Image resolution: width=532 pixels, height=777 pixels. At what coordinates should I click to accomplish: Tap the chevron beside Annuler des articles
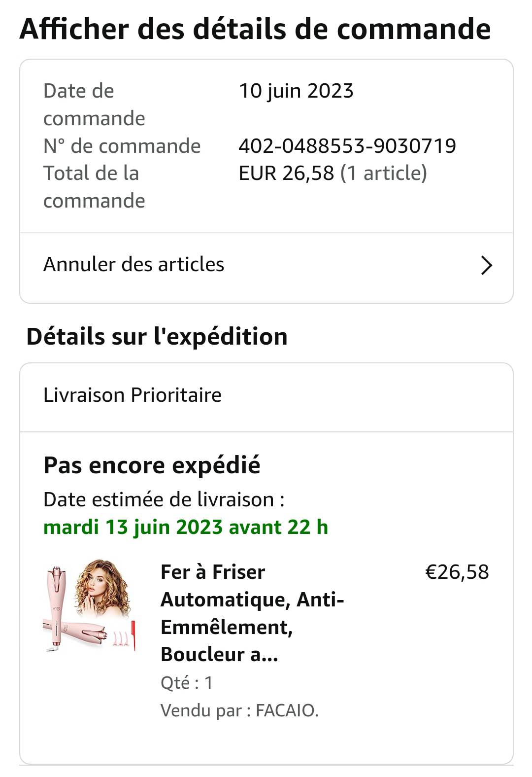pos(486,265)
